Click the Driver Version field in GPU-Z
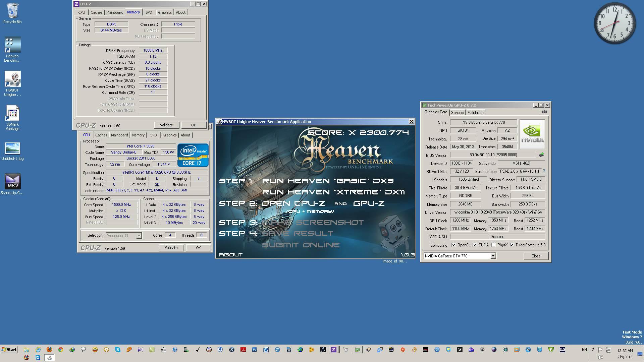Viewport: 644px width, 362px height. [x=497, y=212]
